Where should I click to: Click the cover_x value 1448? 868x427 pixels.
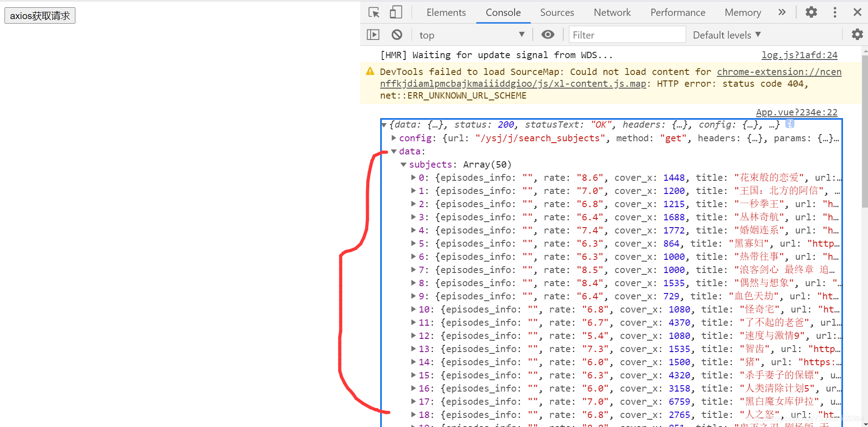tap(674, 178)
